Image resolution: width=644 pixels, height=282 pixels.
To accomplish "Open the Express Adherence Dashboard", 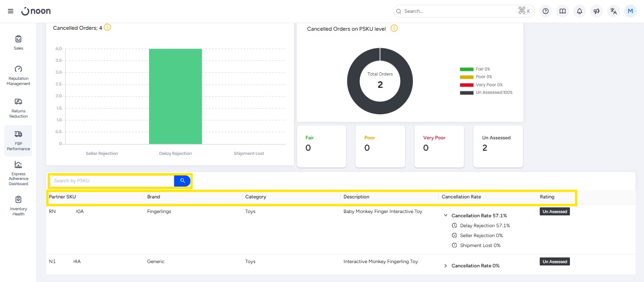I will point(18,172).
